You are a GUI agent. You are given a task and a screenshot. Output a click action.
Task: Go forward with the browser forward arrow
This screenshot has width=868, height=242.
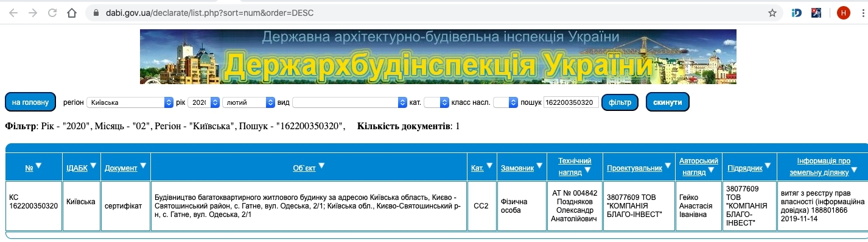point(33,13)
